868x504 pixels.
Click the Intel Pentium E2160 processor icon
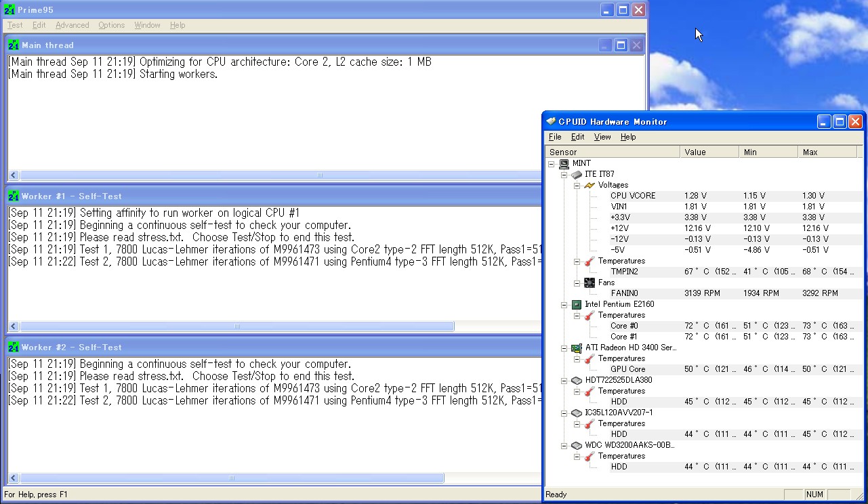coord(576,304)
